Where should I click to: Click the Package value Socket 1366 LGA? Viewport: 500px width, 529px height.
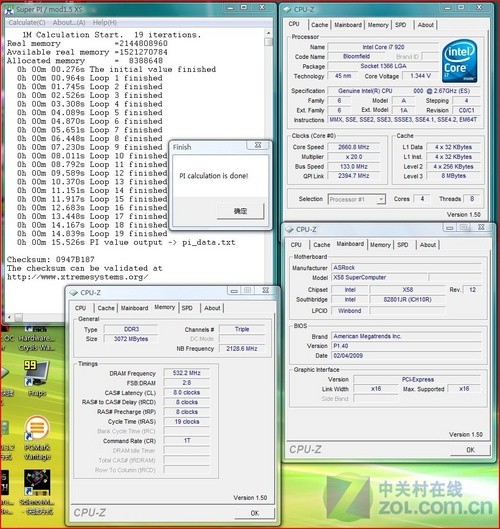pos(383,66)
